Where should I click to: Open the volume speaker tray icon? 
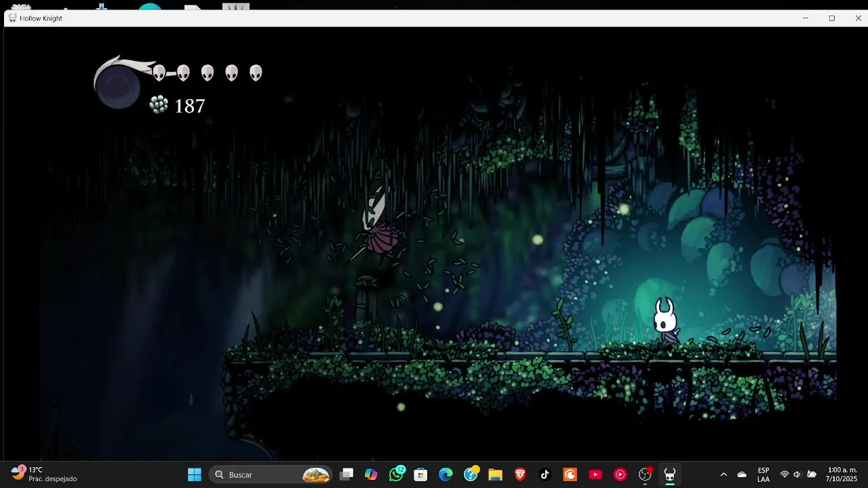[x=797, y=474]
